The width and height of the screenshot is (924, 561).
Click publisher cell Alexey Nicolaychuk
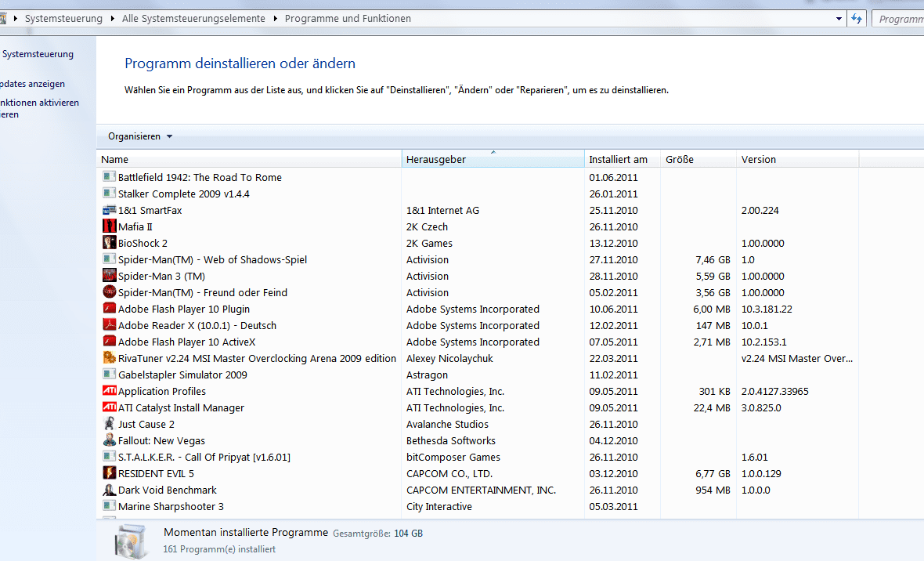click(449, 359)
